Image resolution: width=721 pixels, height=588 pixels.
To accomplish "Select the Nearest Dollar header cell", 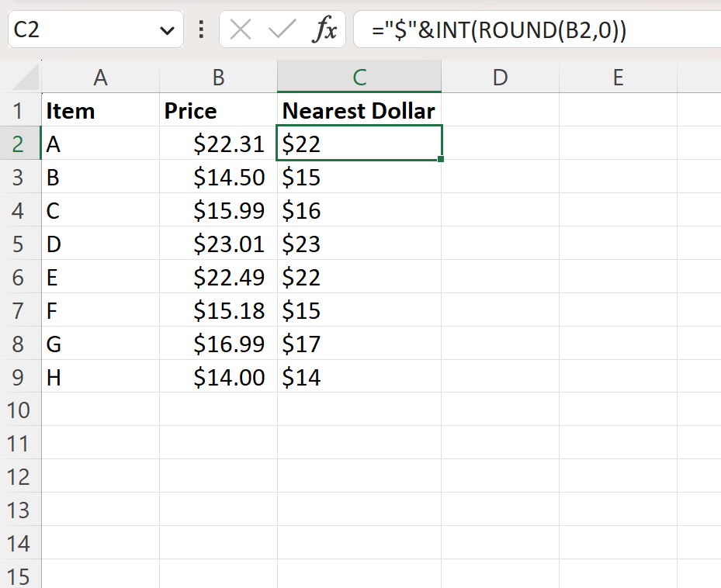I will coord(359,110).
